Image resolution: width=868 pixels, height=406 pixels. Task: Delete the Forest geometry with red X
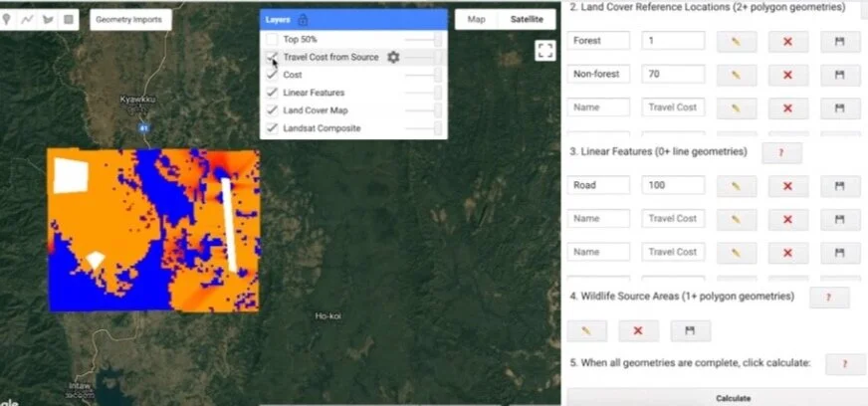787,42
